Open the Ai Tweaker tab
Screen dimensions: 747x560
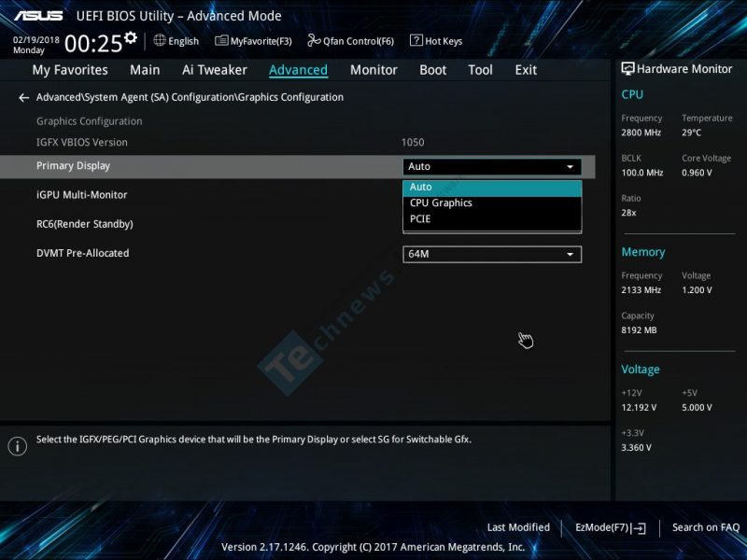pyautogui.click(x=215, y=70)
